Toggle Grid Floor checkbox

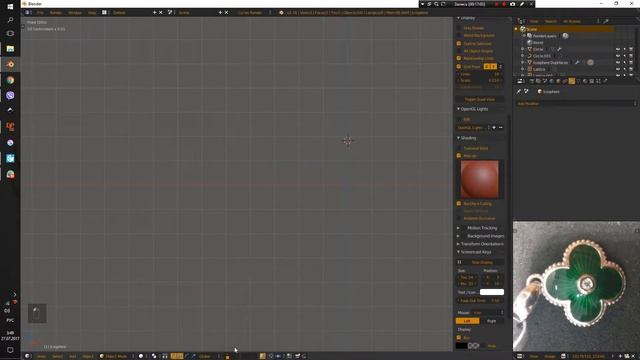[459, 67]
